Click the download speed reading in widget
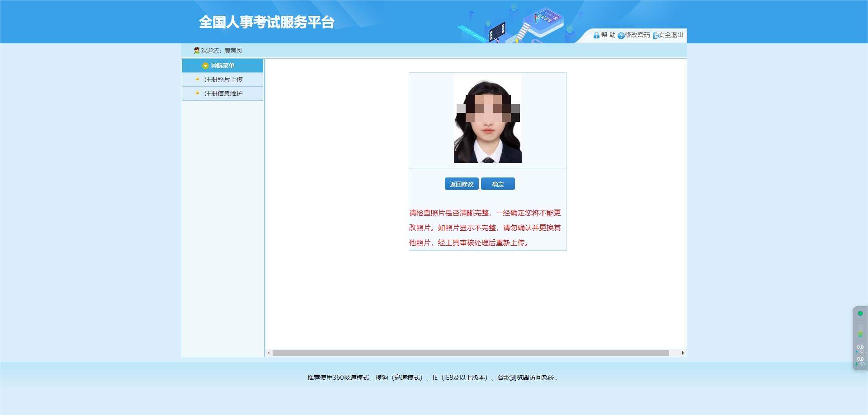This screenshot has width=868, height=415. click(860, 361)
